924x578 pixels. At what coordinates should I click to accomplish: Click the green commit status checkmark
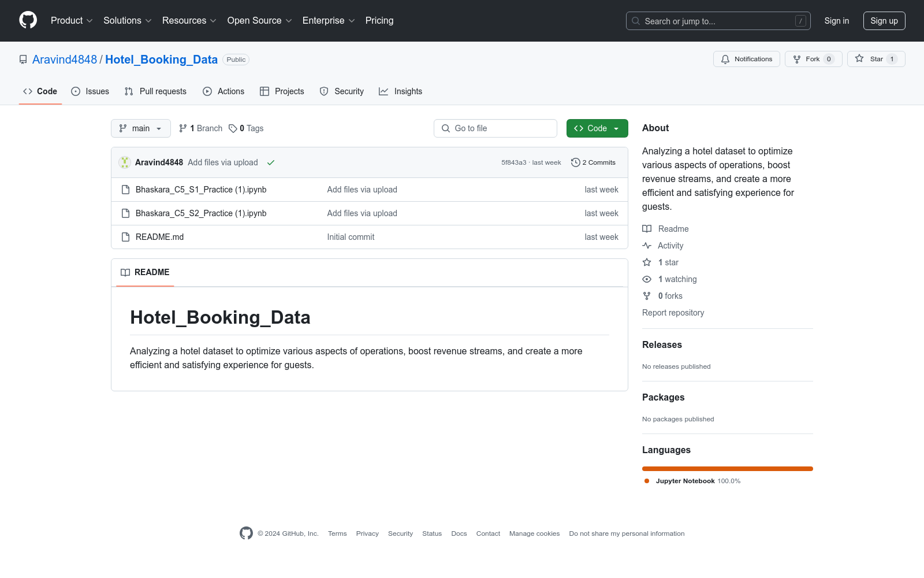pyautogui.click(x=271, y=162)
